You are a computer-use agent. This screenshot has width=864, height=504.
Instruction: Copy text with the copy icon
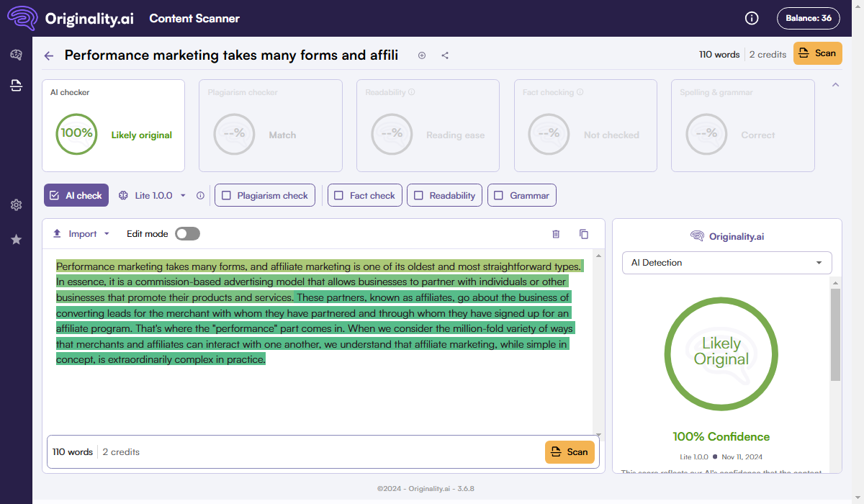[x=584, y=234]
